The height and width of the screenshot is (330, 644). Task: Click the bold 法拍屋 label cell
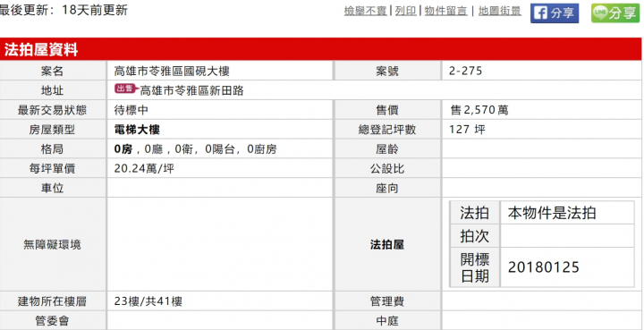(x=387, y=245)
